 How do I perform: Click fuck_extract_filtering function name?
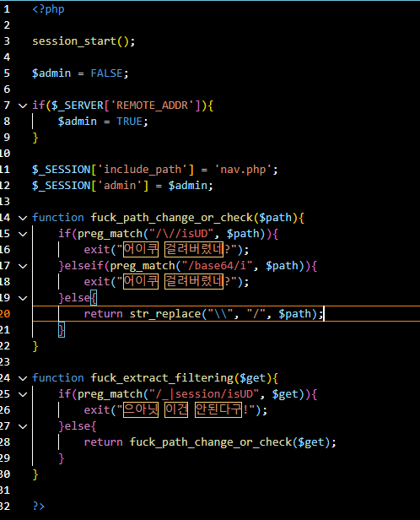(x=162, y=378)
